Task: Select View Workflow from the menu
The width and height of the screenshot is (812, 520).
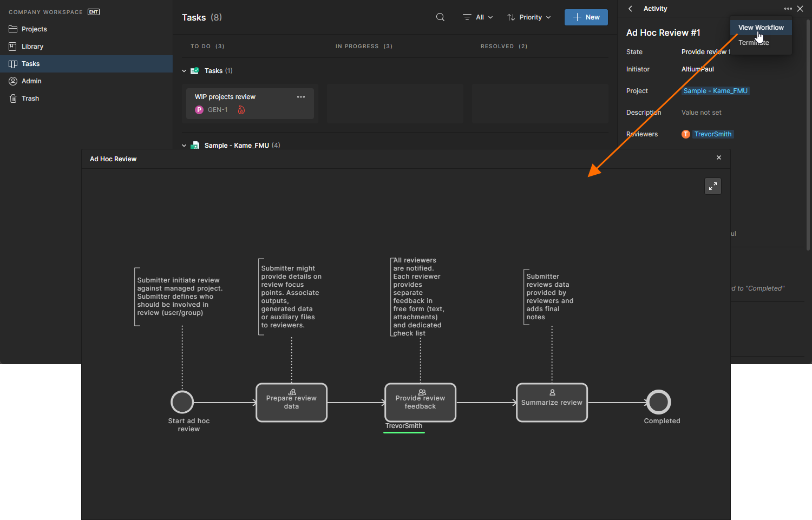Action: tap(761, 28)
